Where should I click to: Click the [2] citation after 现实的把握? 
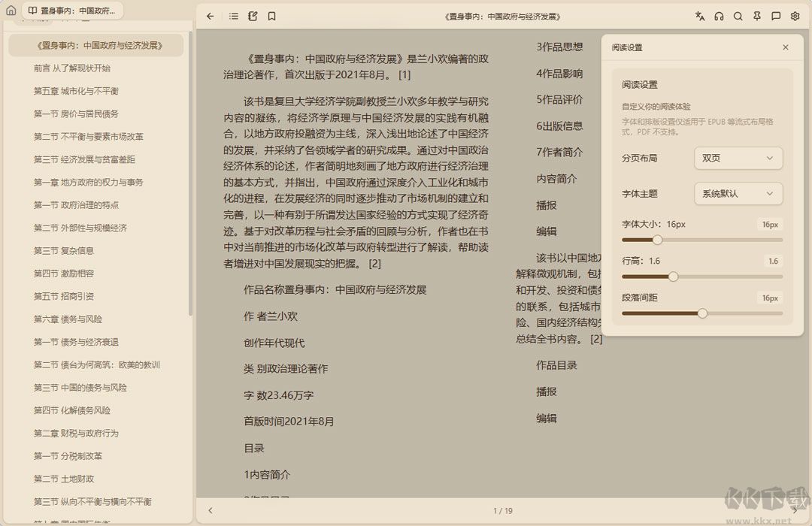pyautogui.click(x=374, y=264)
